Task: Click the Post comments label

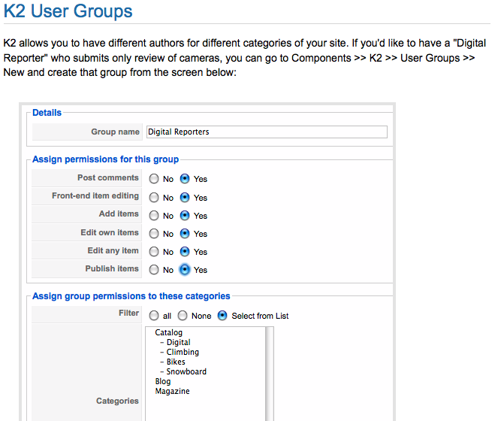Action: [108, 177]
